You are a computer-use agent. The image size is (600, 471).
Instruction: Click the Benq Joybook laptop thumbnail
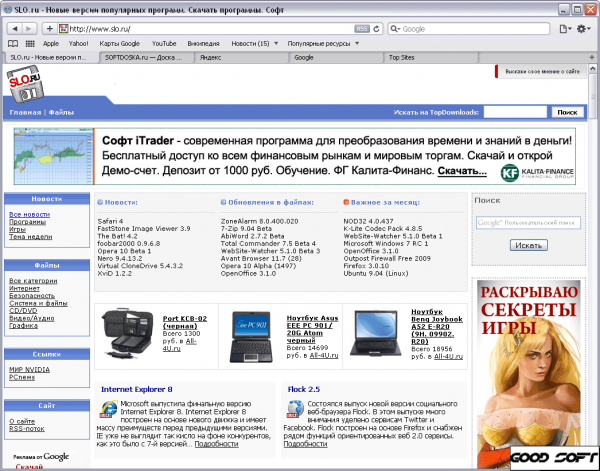click(x=376, y=333)
